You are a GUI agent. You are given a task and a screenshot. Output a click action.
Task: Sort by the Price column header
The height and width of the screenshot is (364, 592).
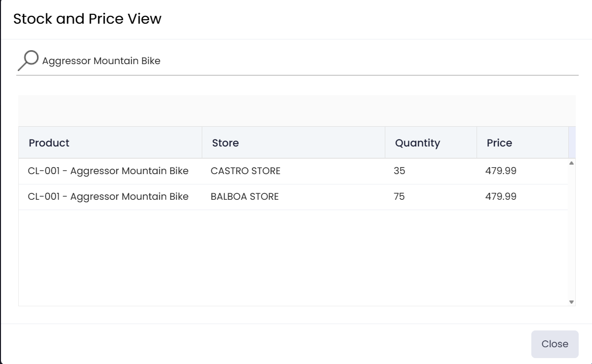pyautogui.click(x=499, y=143)
